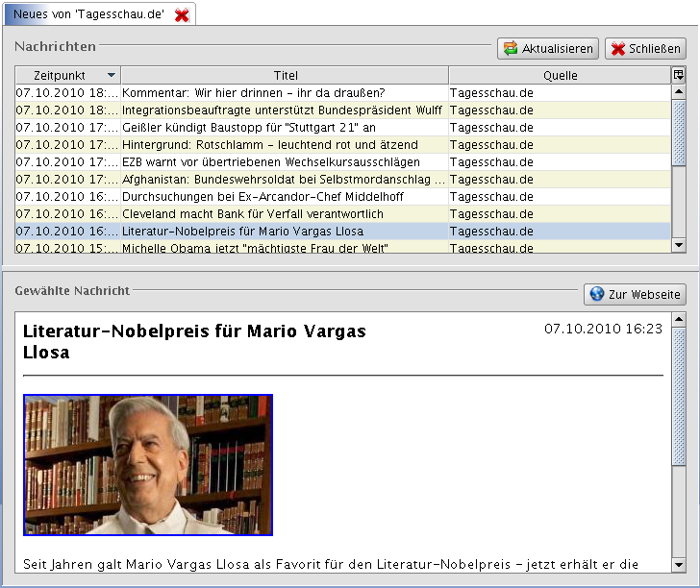
Task: Select 'Cleveland macht Bank' news row
Action: click(252, 213)
